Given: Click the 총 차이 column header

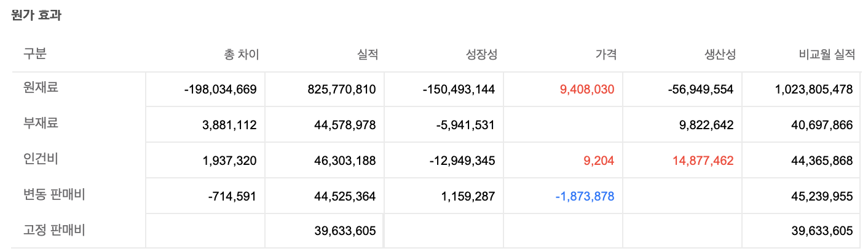Looking at the screenshot, I should 241,54.
